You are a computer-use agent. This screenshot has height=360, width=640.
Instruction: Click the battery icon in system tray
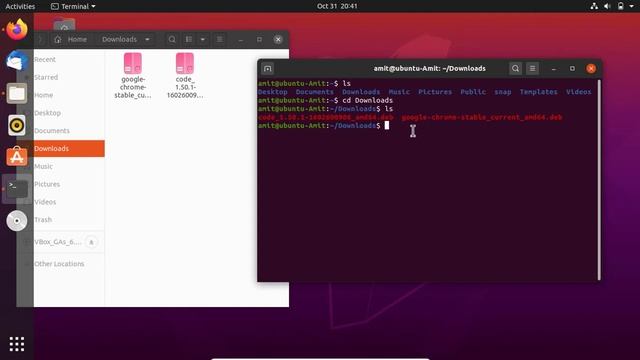point(620,6)
